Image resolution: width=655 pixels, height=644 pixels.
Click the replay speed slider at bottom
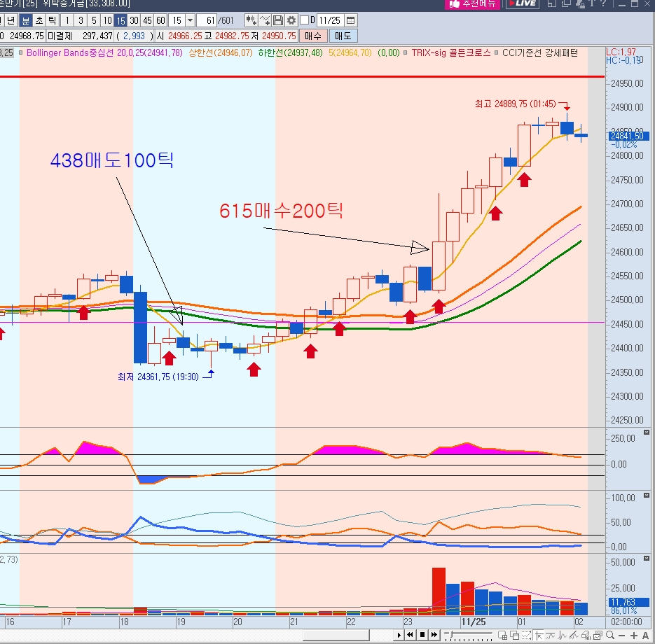(x=468, y=635)
